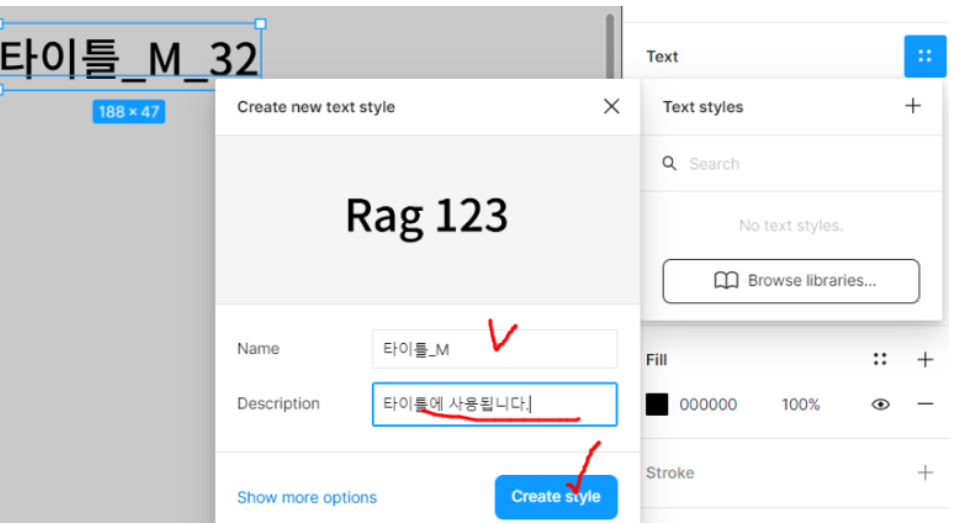This screenshot has height=524, width=966.
Task: Click the Rag 123 style preview
Action: 427,217
